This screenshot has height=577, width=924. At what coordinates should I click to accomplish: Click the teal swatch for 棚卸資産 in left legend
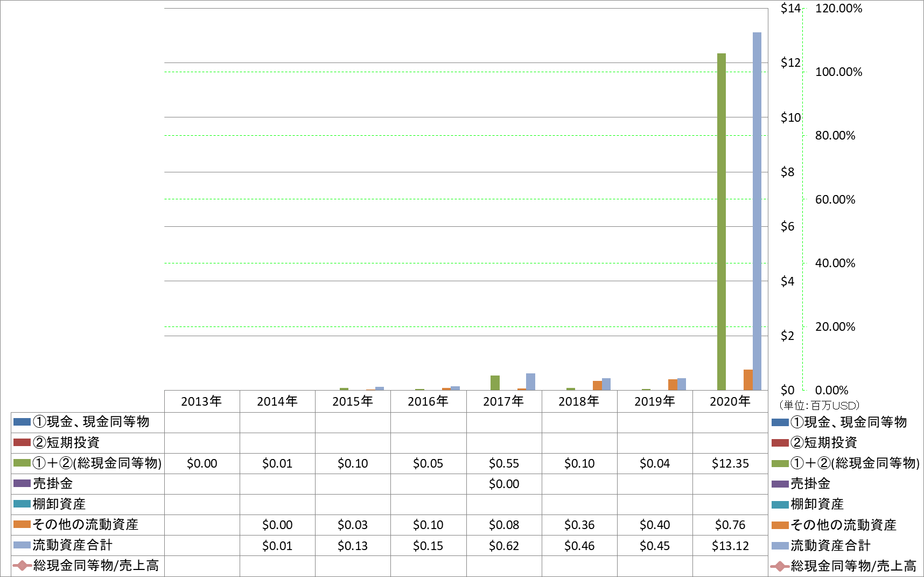pyautogui.click(x=22, y=504)
